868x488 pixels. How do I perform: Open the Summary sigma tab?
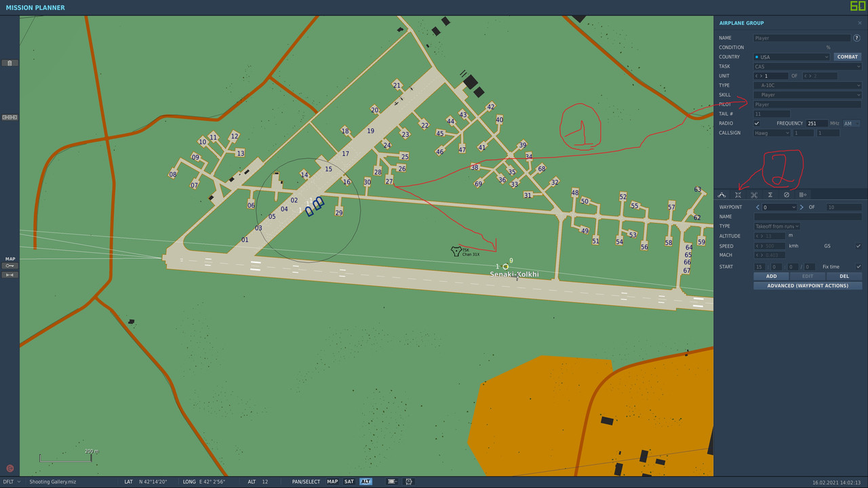[770, 195]
